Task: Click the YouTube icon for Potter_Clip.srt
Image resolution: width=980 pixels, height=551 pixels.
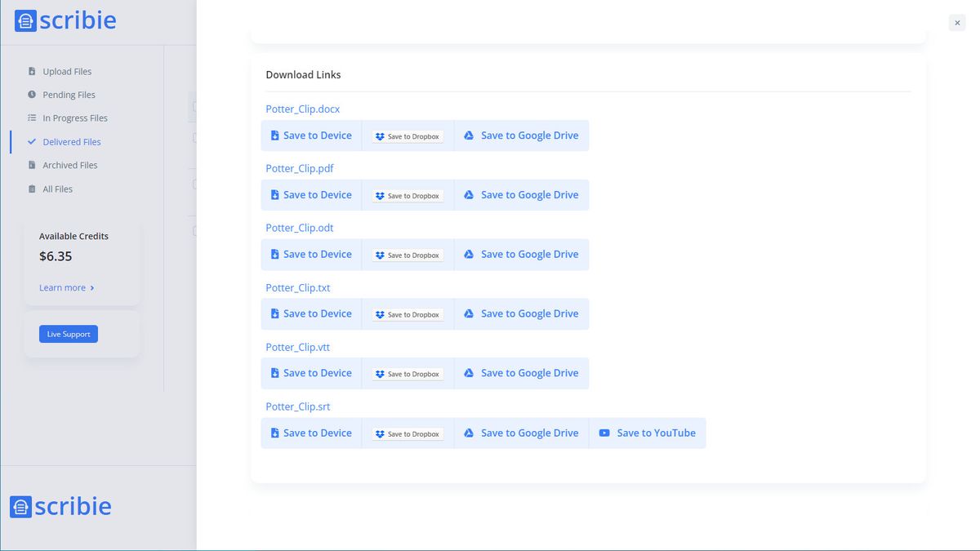Action: (x=604, y=433)
